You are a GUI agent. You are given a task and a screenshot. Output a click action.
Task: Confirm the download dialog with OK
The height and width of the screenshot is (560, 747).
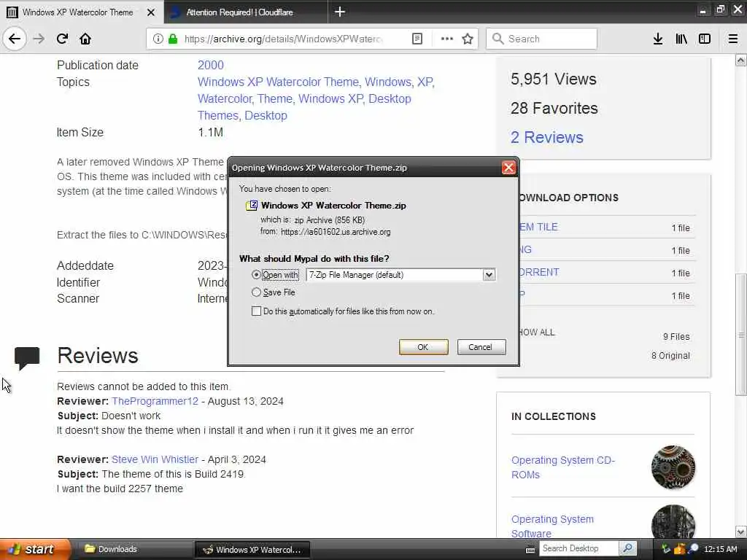pos(423,347)
